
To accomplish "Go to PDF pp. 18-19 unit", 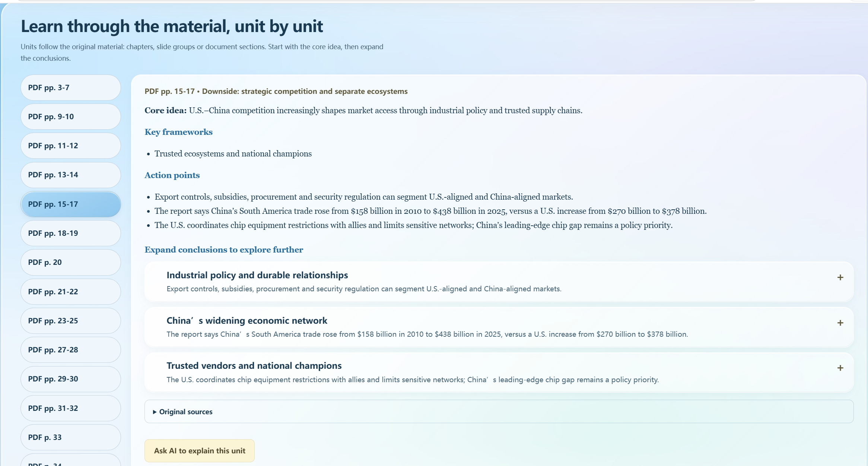I will click(70, 233).
